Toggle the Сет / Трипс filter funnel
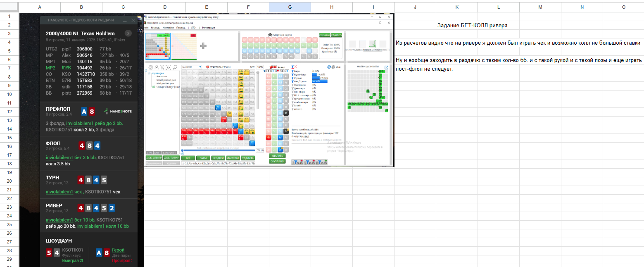The width and height of the screenshot is (644, 267). pos(292,81)
